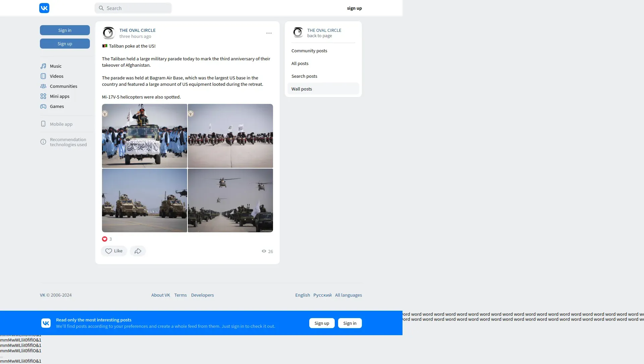The image size is (644, 364).
Task: Select Search posts menu item
Action: tap(304, 76)
